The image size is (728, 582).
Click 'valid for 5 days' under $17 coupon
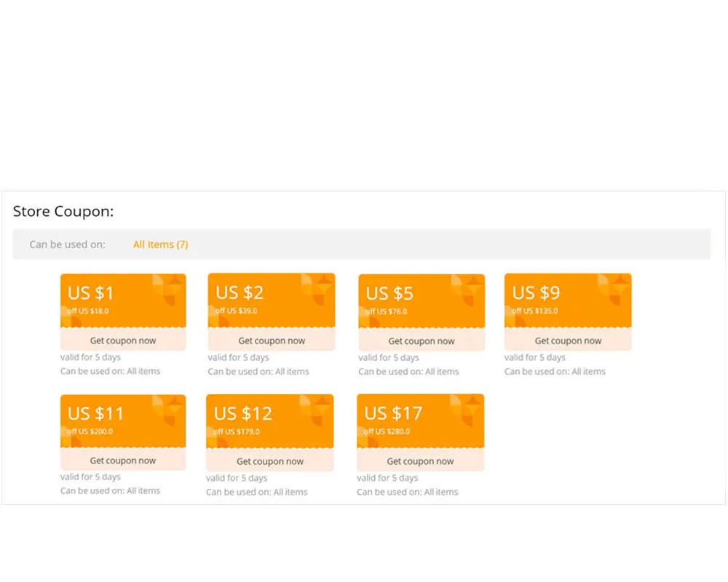[x=387, y=477]
